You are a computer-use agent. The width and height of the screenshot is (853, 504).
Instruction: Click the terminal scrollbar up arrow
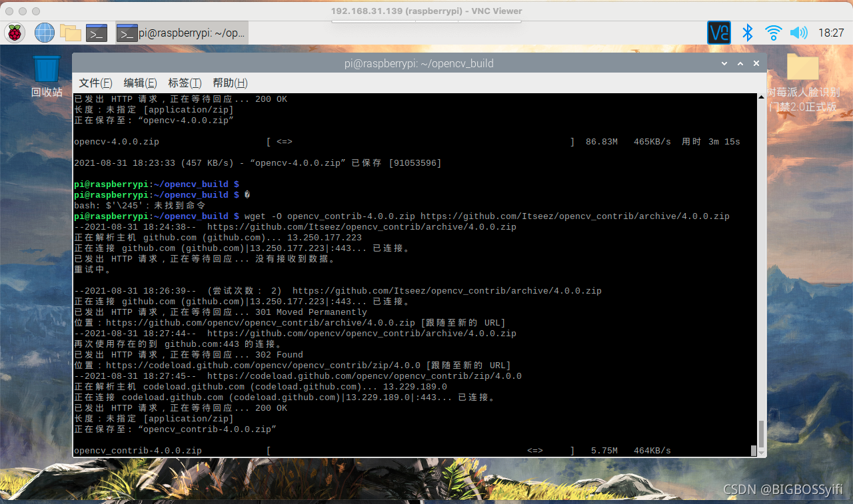(x=761, y=98)
